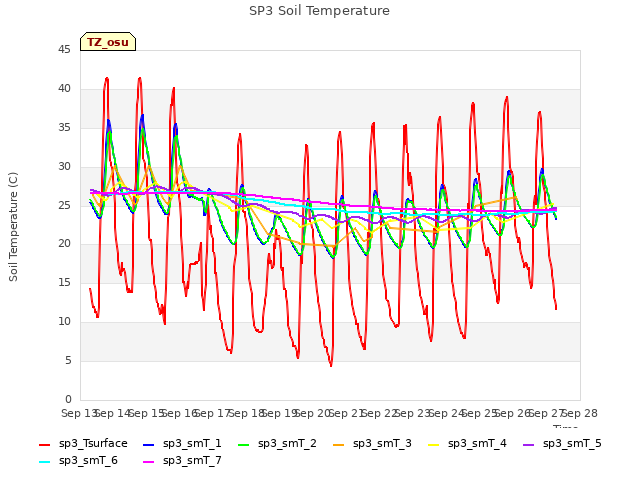This screenshot has width=640, height=480.
Task: Click the y-axis value 40
Action: (x=64, y=89)
